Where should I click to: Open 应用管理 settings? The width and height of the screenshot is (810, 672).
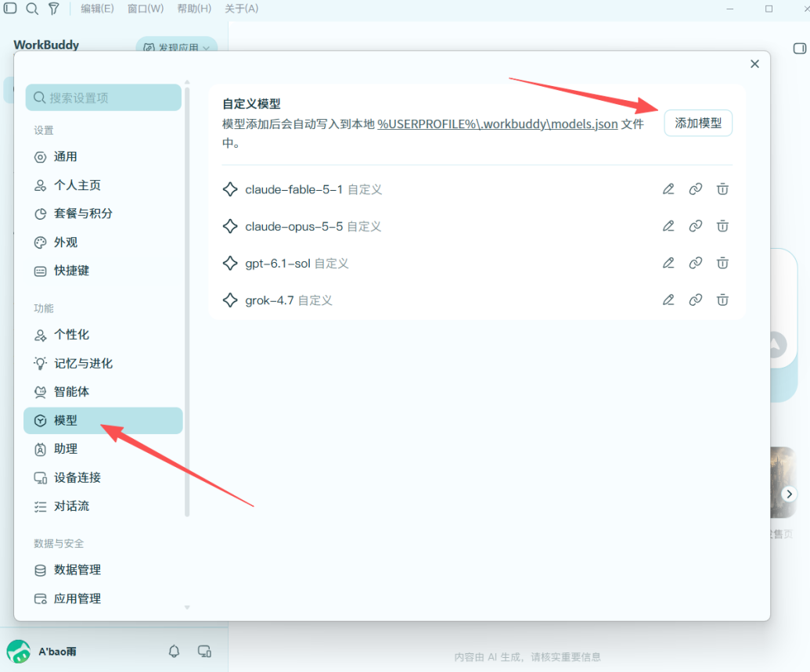coord(103,598)
